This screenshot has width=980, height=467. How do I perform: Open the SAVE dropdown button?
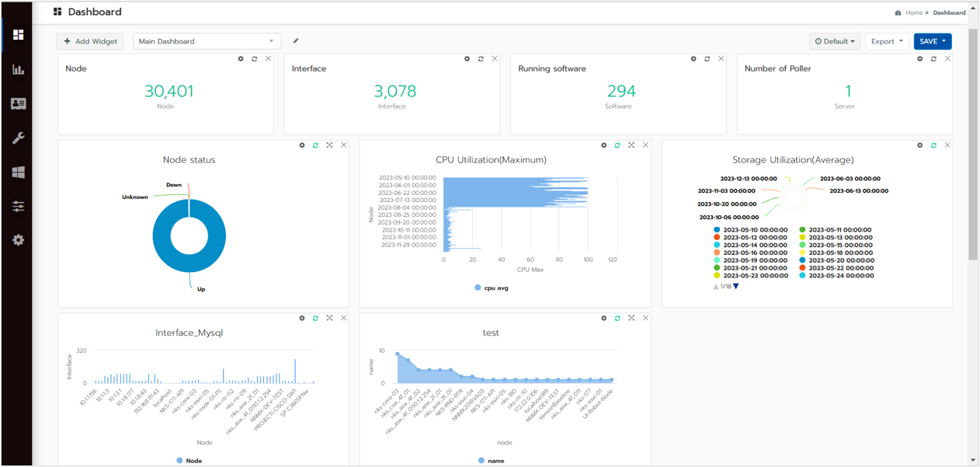point(933,41)
